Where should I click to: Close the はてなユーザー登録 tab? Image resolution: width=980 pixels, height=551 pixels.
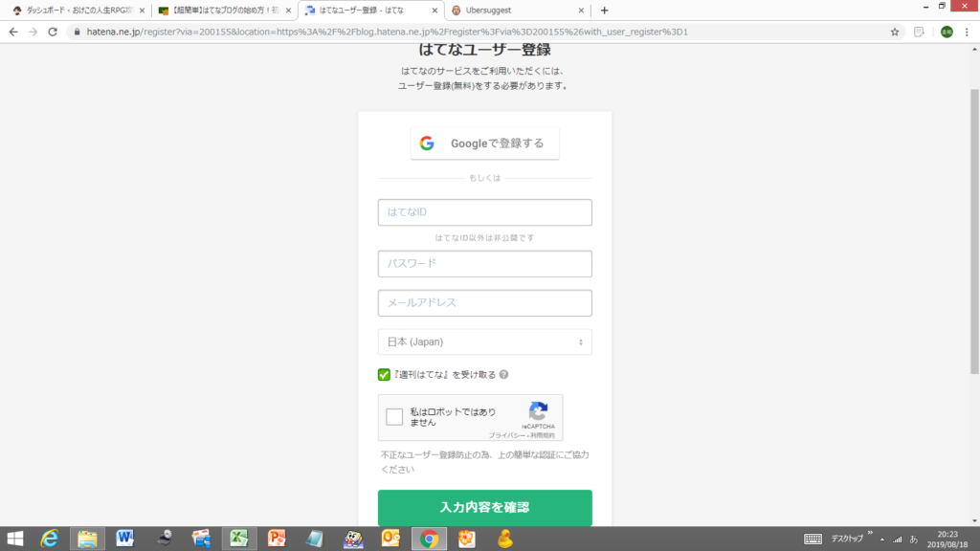tap(434, 11)
